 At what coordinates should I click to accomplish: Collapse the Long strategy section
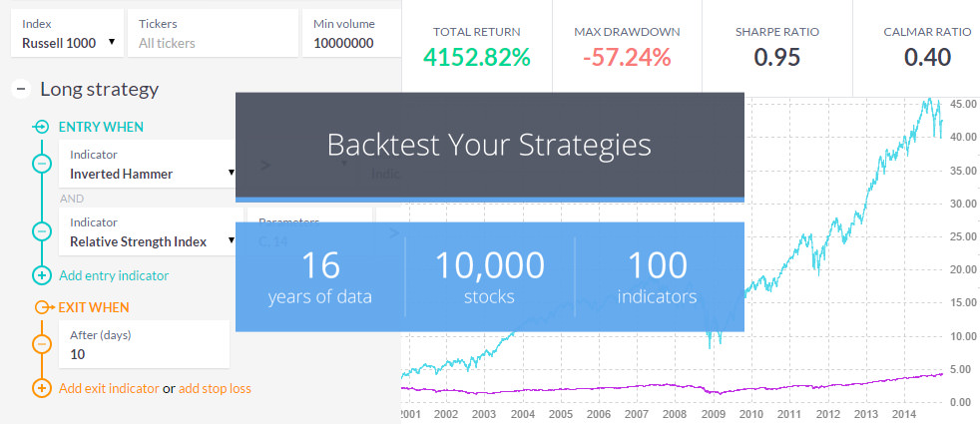point(20,89)
